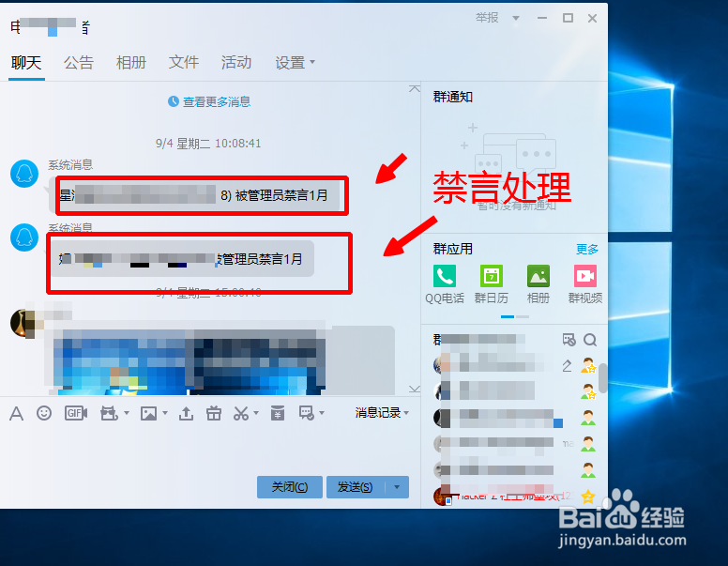728x566 pixels.
Task: Click the 群通知 heading
Action: [x=453, y=97]
